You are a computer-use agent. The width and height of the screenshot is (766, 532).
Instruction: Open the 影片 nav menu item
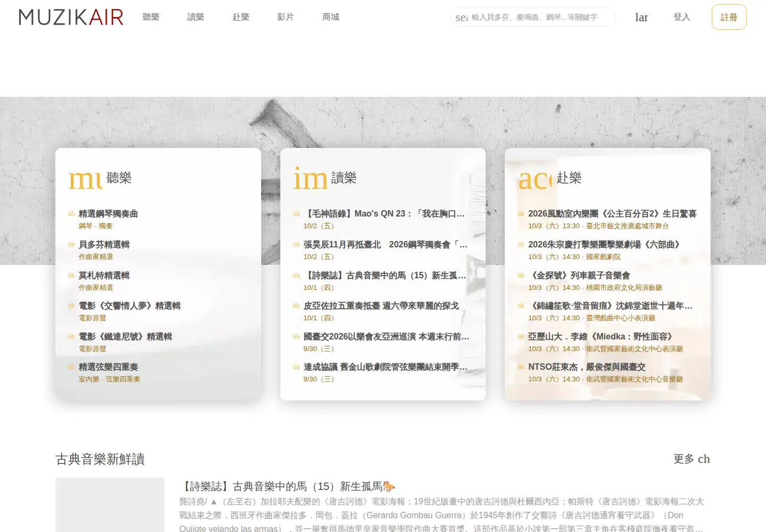pos(286,17)
